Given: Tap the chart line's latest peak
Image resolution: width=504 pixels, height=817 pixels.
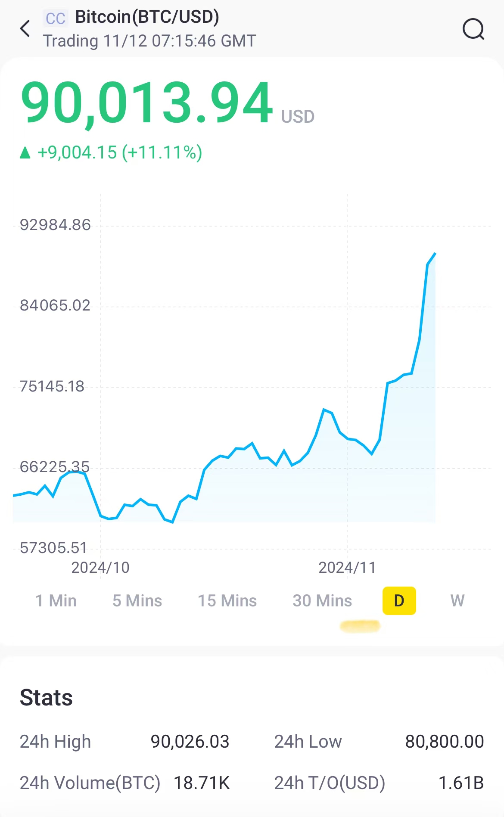Looking at the screenshot, I should tap(435, 254).
